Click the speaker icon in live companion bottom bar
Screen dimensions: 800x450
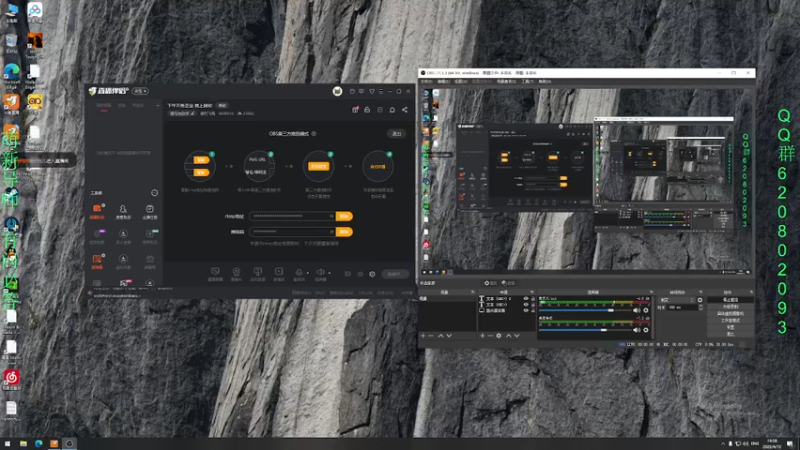point(320,272)
